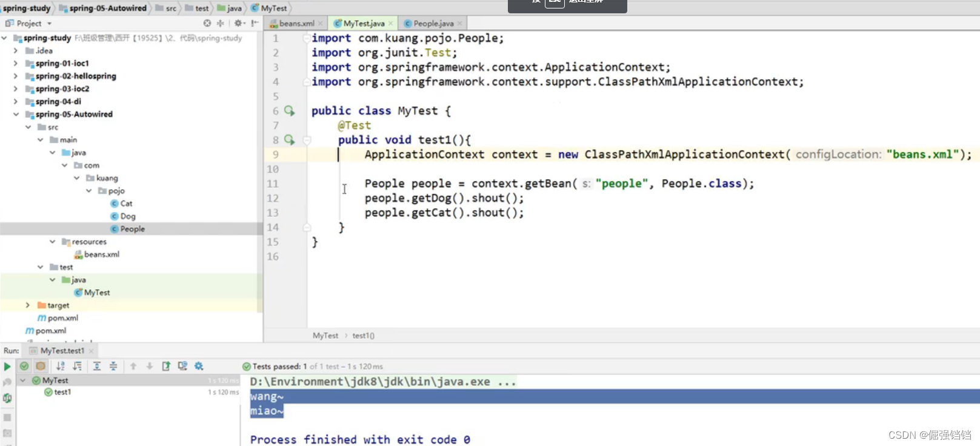Toggle show ignored tests filter
The image size is (980, 446).
[x=41, y=366]
